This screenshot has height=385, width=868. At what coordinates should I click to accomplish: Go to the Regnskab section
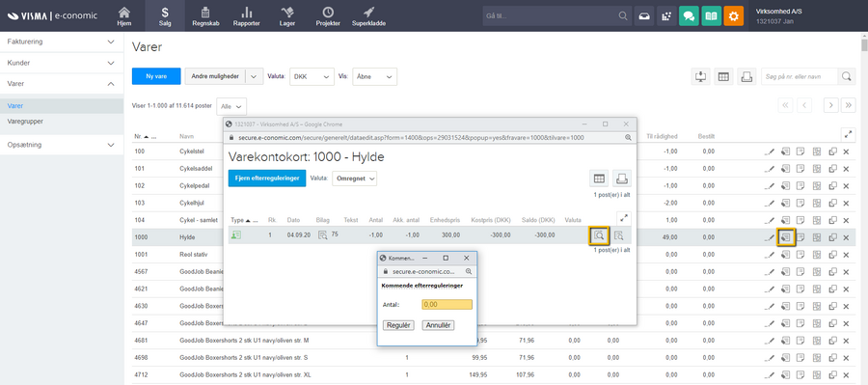tap(205, 16)
